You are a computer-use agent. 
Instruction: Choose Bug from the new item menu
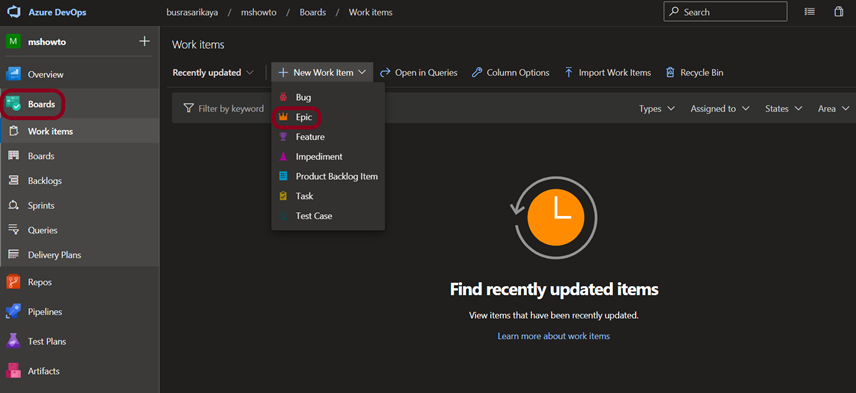tap(328, 97)
